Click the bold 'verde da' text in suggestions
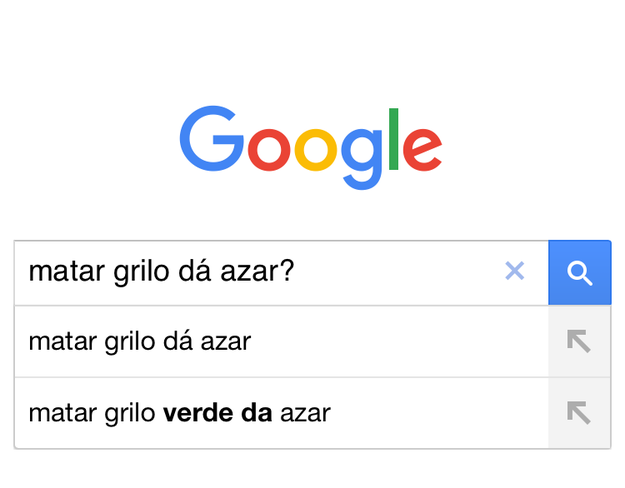Image resolution: width=625 pixels, height=488 pixels. click(x=218, y=413)
